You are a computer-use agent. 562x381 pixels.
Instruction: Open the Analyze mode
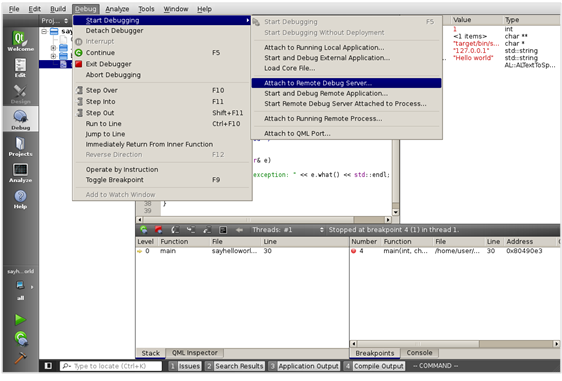click(20, 173)
